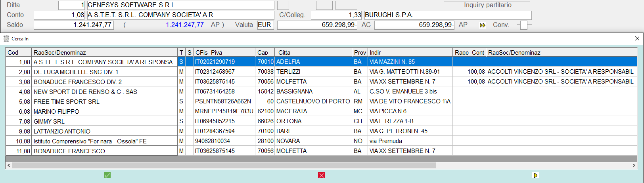644x183 pixels.
Task: Click the CFis Piva column header
Action: 224,52
